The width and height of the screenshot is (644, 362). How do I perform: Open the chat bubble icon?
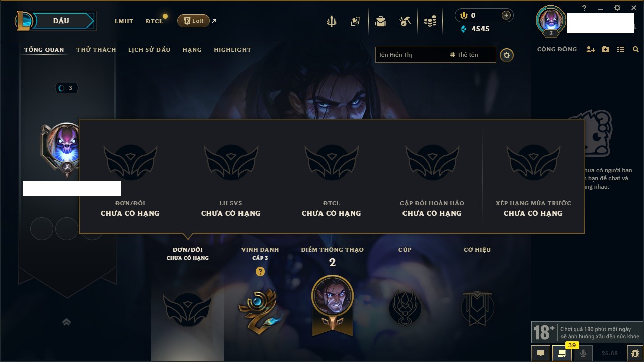pos(541,353)
